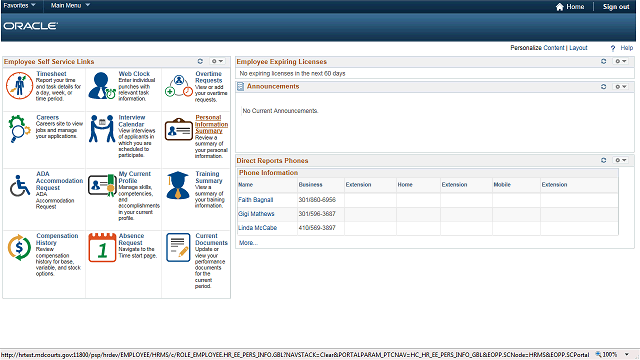Open Announcements pagelet settings gear dropdown
Viewport: 640px width, 360px height.
tap(621, 87)
